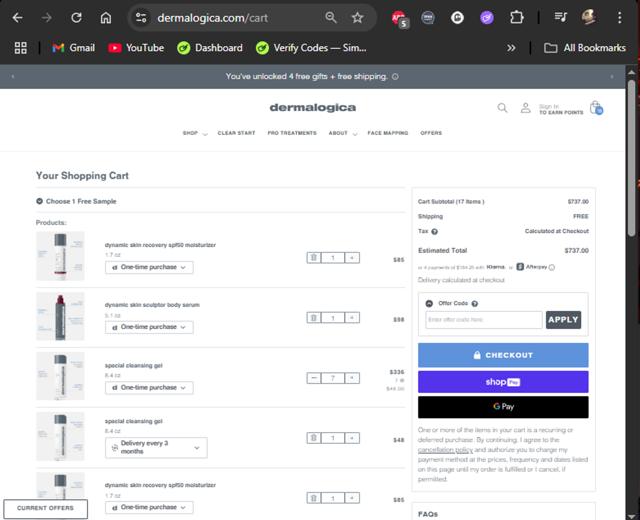Click the APPLY offer code button
640x520 pixels.
(x=563, y=320)
